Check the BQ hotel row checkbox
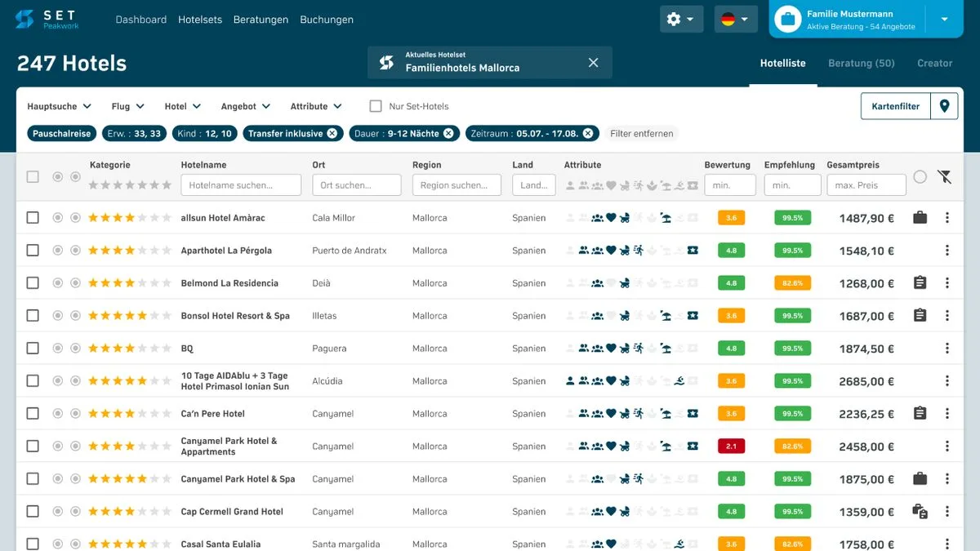 click(x=33, y=349)
